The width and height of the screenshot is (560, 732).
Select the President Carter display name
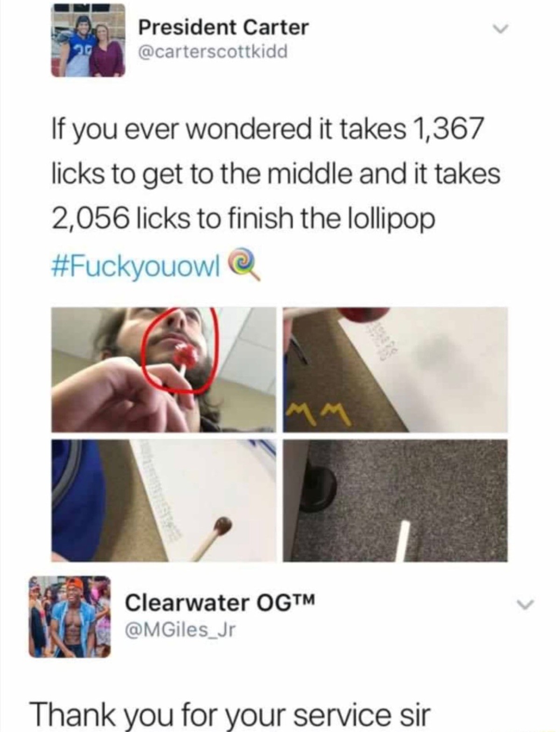[x=224, y=28]
